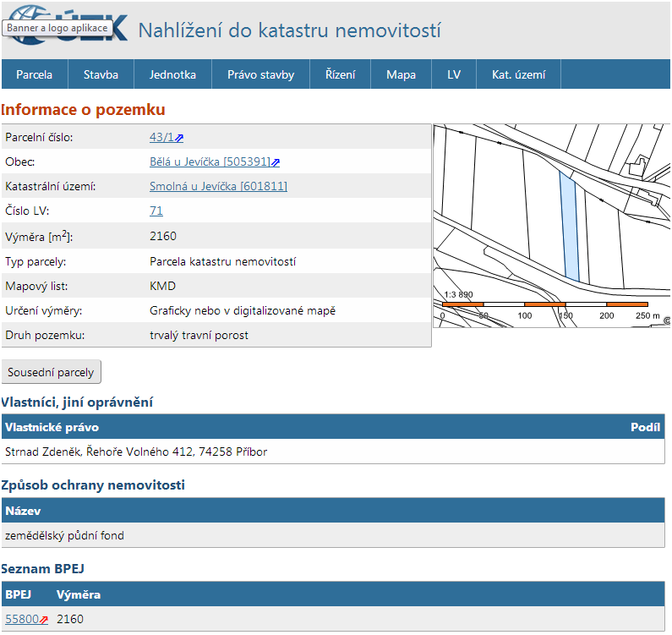Click the BPEJ column header
Image resolution: width=672 pixels, height=635 pixels.
click(x=18, y=594)
